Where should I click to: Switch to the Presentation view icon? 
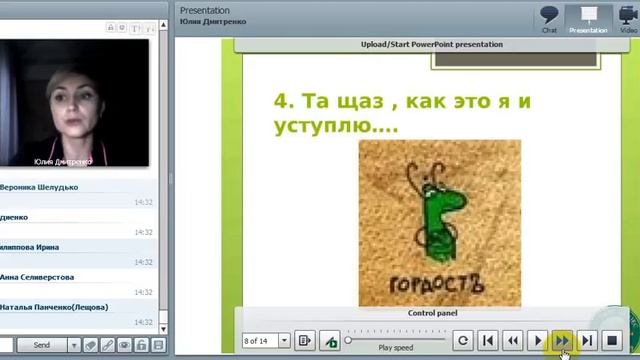tap(588, 19)
